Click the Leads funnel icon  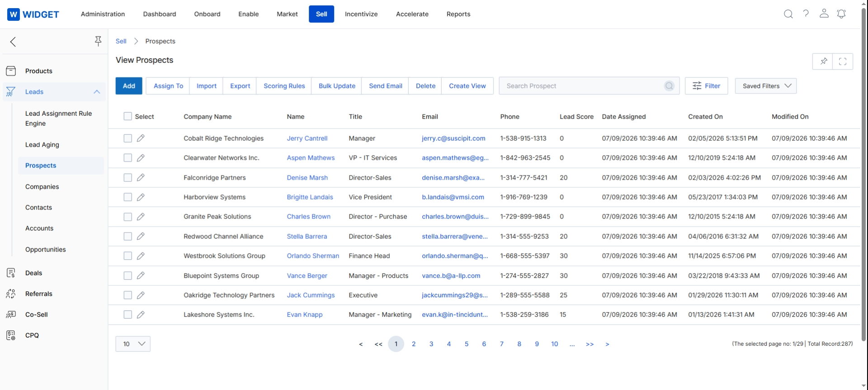(x=11, y=92)
